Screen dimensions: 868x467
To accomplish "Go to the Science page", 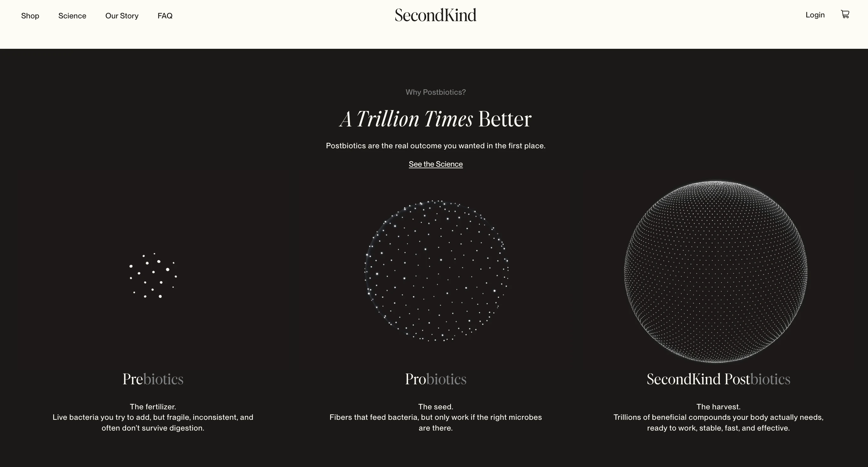I will [72, 16].
